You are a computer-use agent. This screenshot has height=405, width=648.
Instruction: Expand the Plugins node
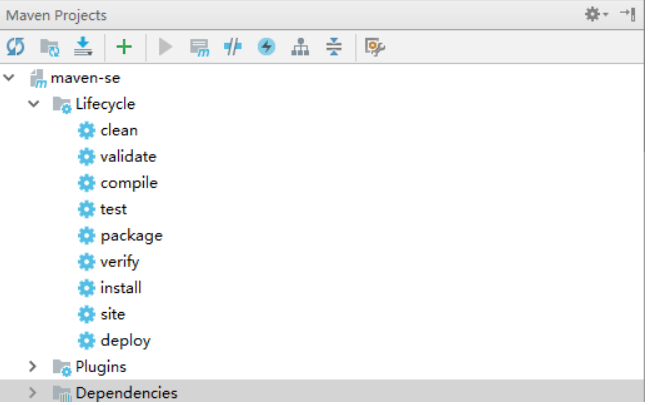point(33,367)
